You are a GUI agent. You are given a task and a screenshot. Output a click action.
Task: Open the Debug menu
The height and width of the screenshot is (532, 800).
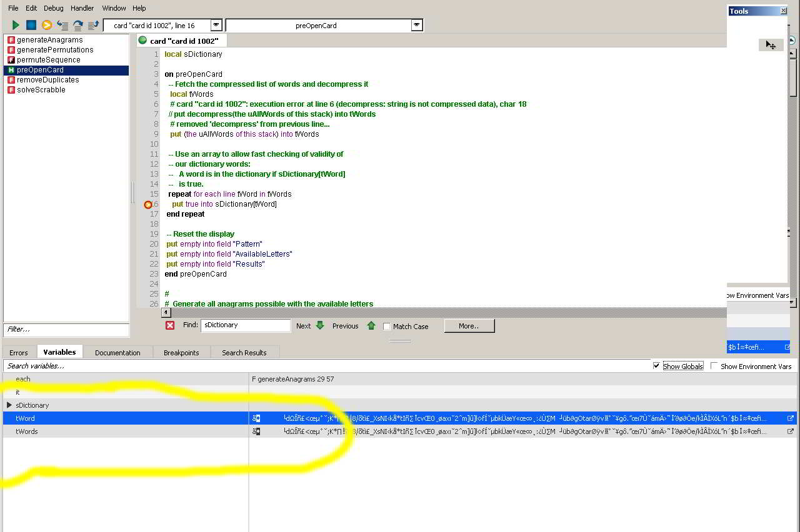[53, 8]
